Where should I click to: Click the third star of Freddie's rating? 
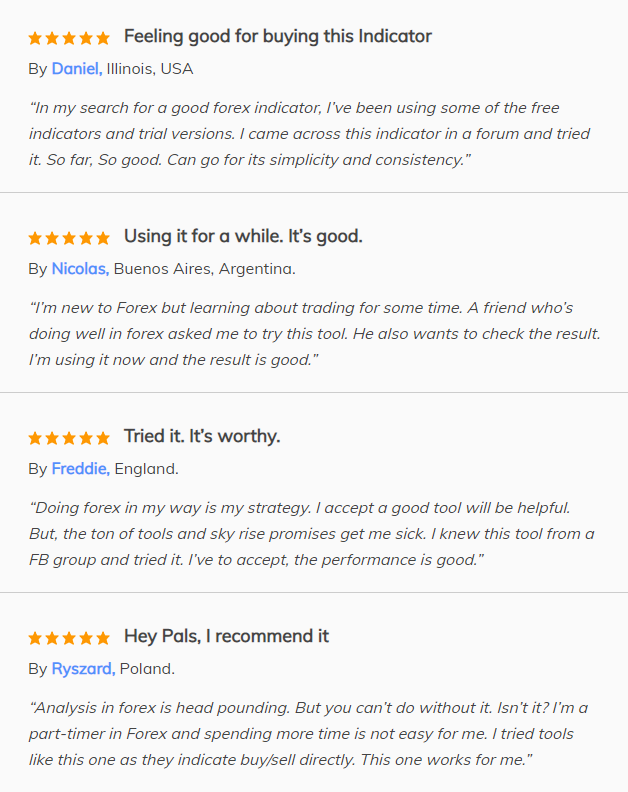pyautogui.click(x=69, y=438)
